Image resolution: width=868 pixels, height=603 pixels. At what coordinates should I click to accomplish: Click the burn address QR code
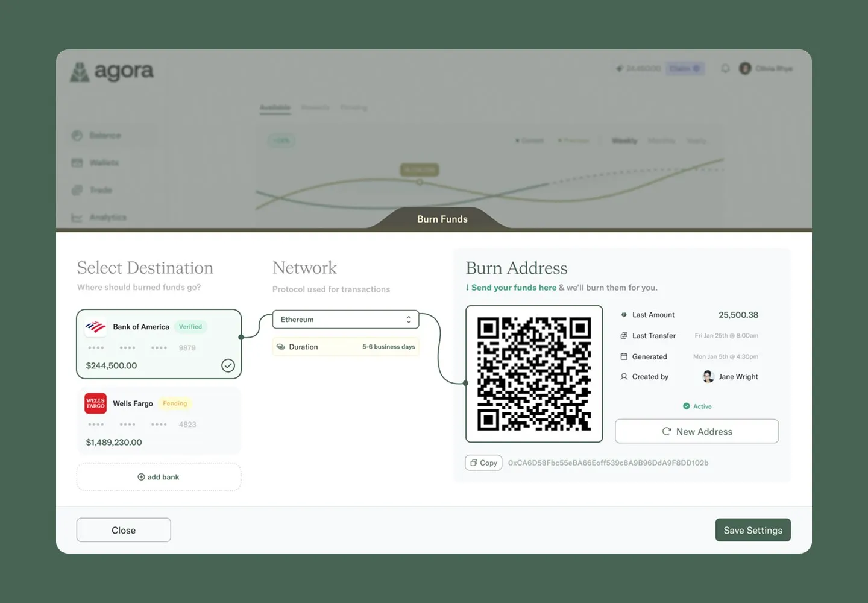pos(534,374)
